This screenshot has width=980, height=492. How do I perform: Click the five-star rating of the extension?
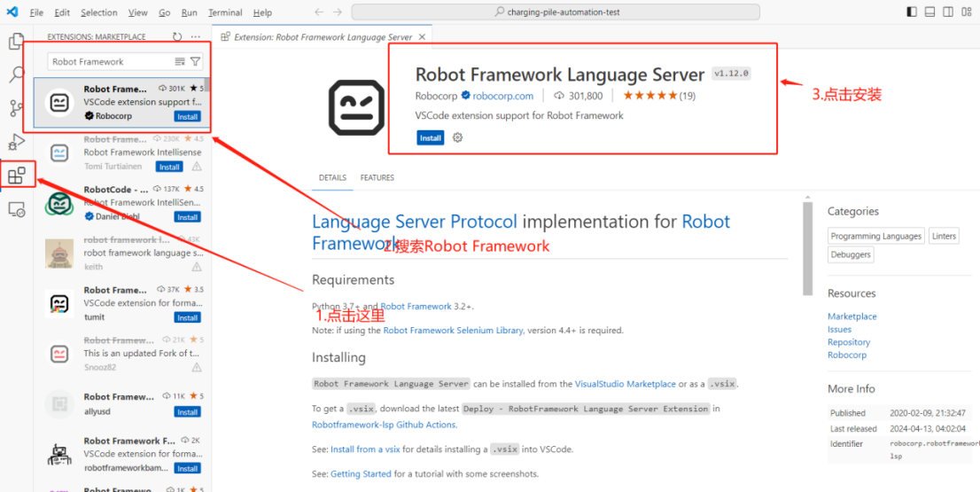click(650, 96)
